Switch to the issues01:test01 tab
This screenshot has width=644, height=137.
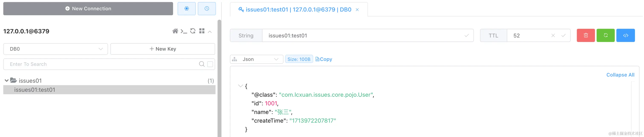[299, 10]
